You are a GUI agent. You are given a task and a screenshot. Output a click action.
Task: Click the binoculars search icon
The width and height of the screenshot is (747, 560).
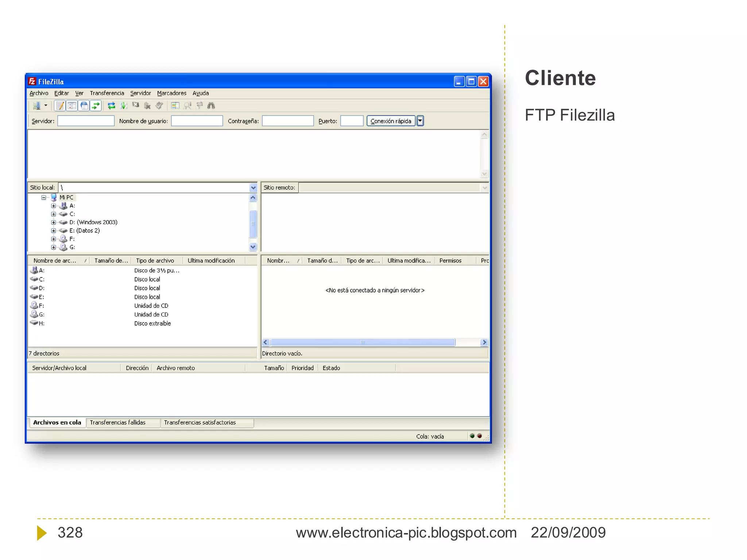(x=211, y=106)
